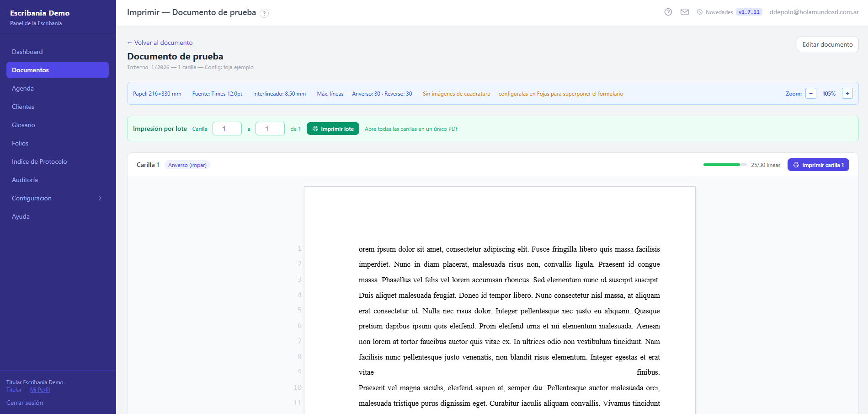Open Agenda in sidebar
This screenshot has height=414, width=868.
point(58,88)
